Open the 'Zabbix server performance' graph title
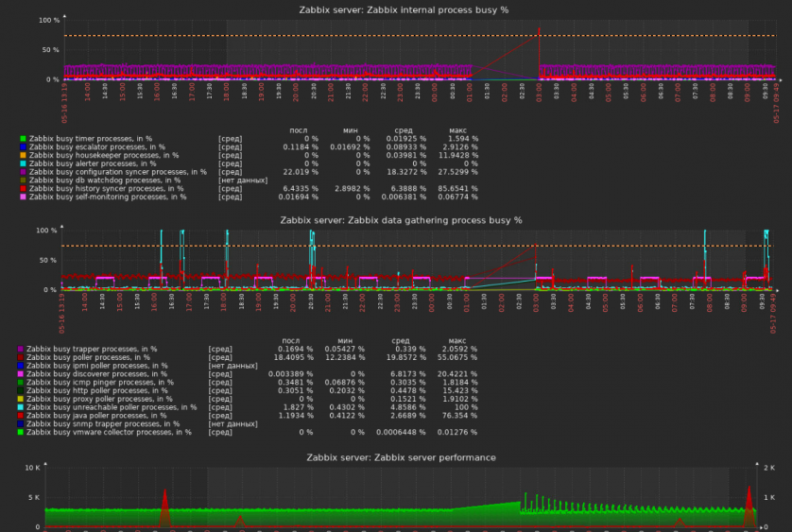 (x=401, y=457)
